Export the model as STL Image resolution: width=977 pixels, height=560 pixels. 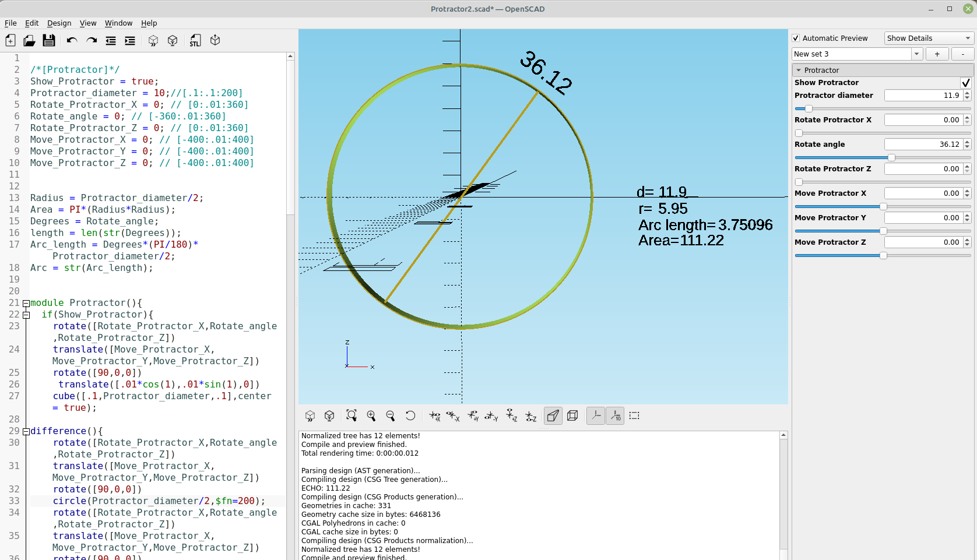pyautogui.click(x=195, y=40)
